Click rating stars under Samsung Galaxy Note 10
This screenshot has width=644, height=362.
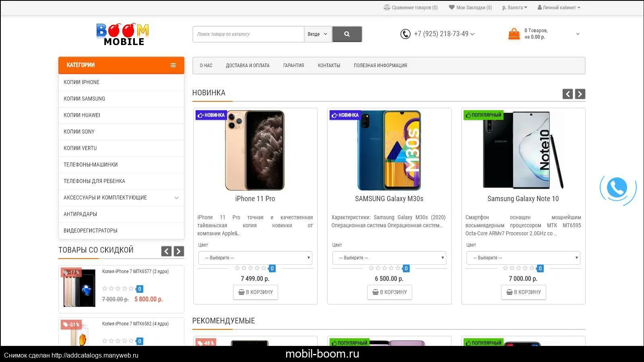[x=518, y=268]
